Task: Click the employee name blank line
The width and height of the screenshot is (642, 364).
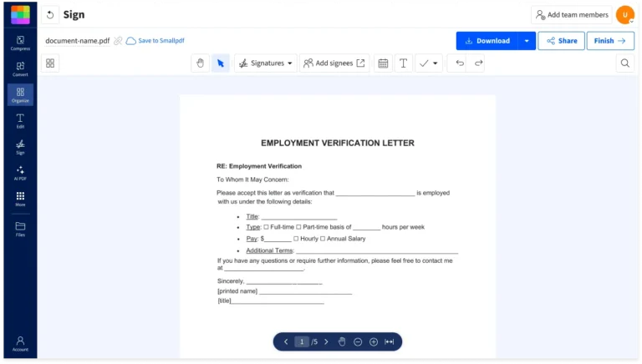Action: point(375,193)
